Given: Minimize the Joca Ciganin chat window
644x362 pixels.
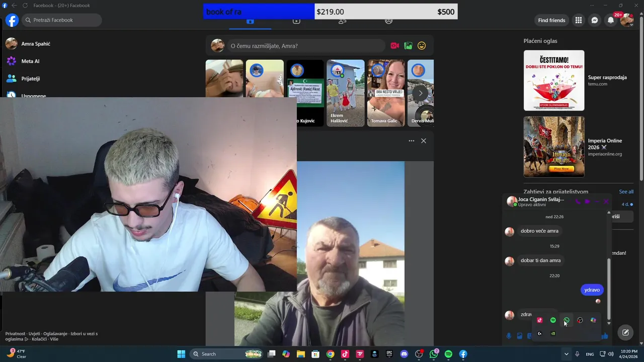Looking at the screenshot, I should click(597, 202).
